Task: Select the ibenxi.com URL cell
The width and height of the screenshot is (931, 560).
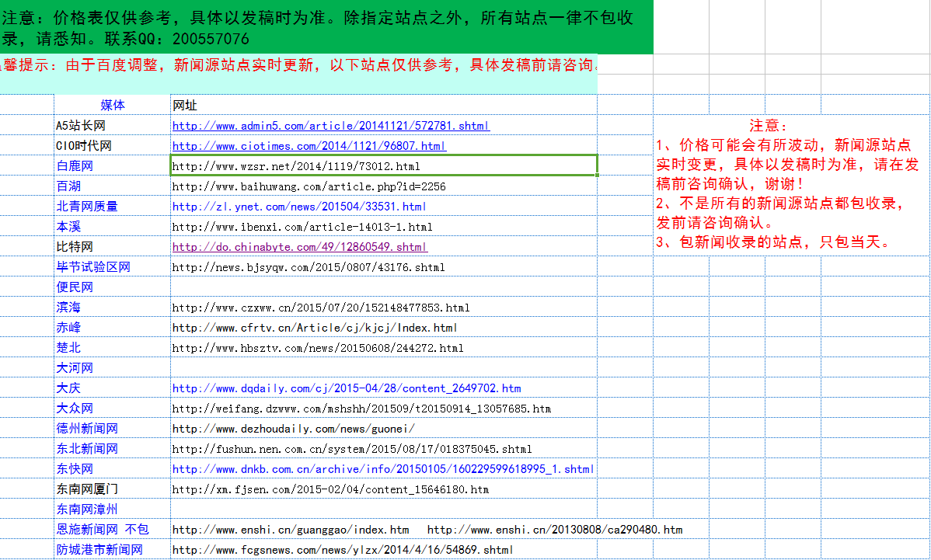Action: point(384,227)
